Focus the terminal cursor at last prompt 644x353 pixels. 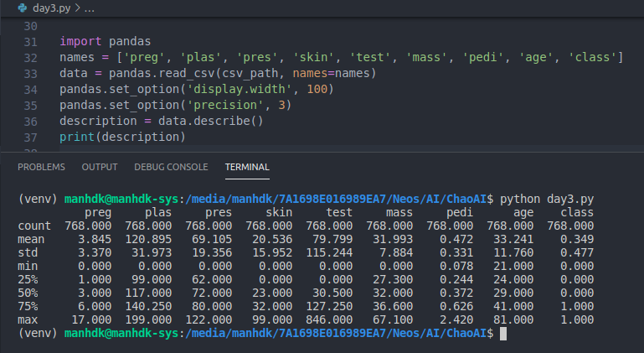click(502, 334)
